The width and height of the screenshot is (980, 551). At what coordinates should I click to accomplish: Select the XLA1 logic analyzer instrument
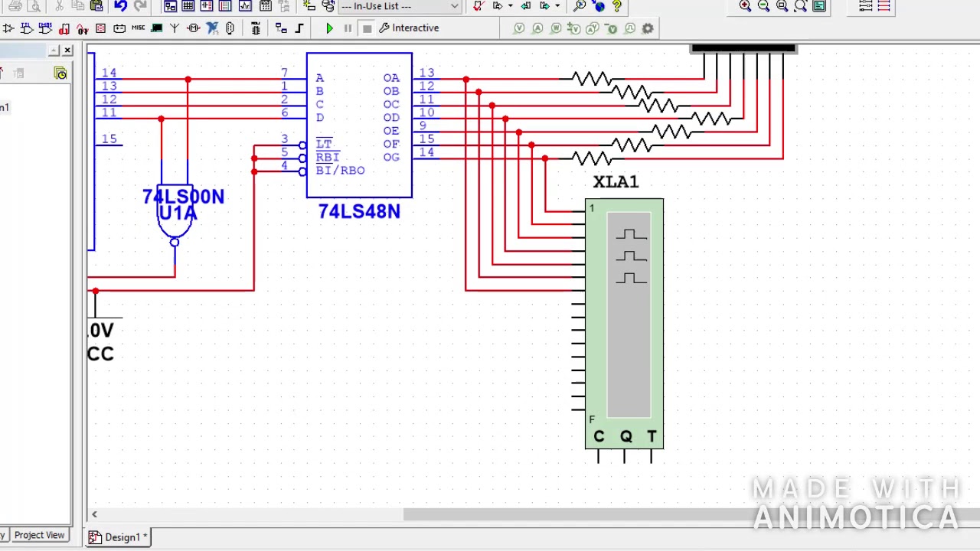[x=624, y=323]
